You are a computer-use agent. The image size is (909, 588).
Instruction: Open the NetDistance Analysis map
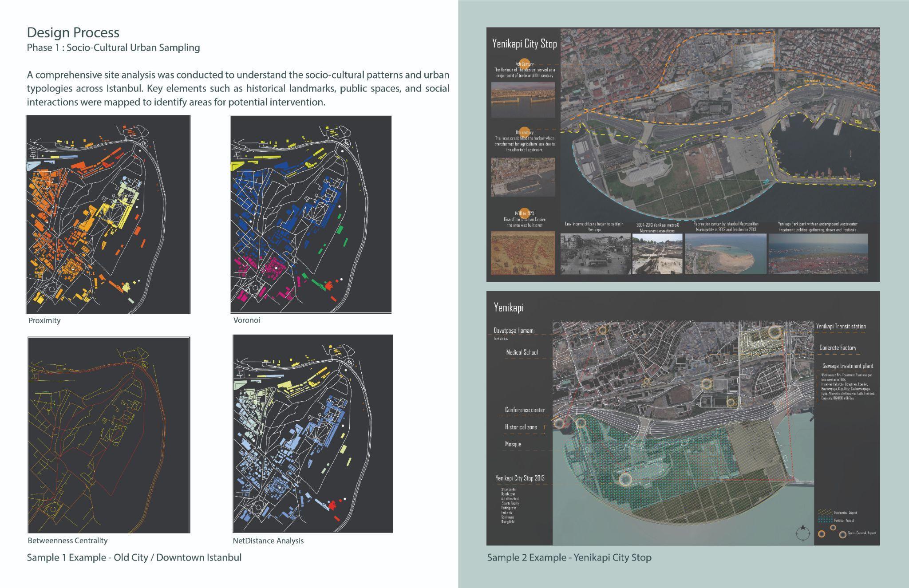pyautogui.click(x=312, y=434)
